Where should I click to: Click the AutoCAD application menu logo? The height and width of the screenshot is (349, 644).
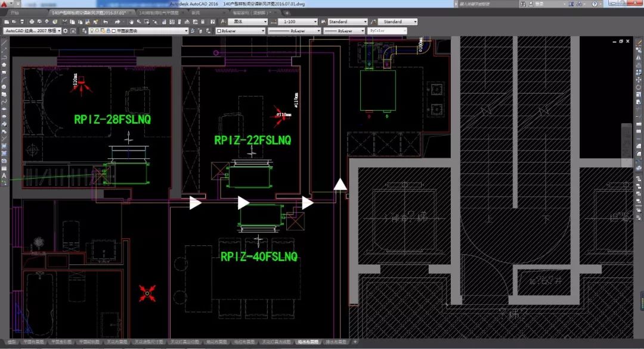click(x=5, y=5)
